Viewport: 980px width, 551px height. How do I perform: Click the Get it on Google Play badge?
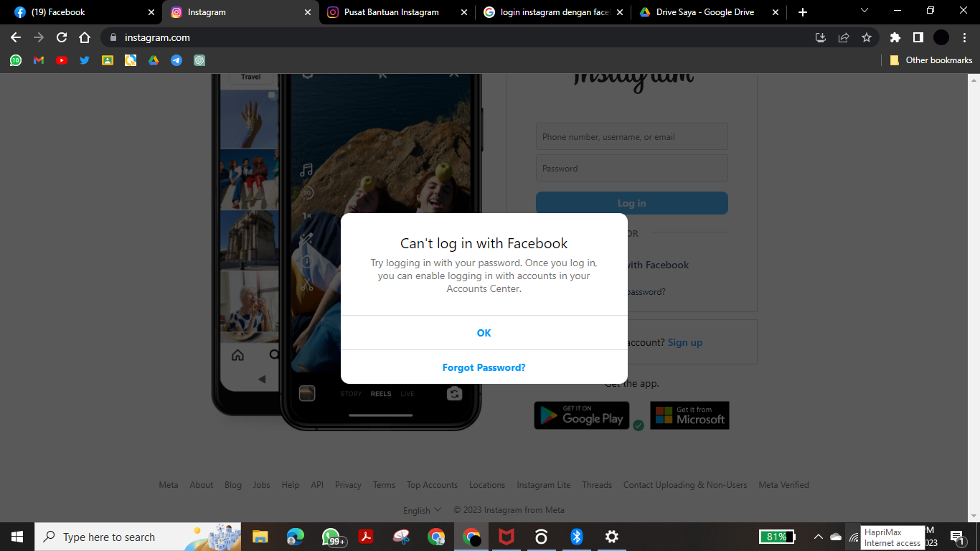pyautogui.click(x=582, y=415)
